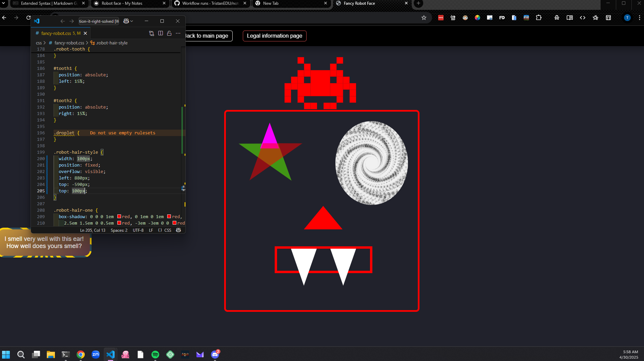The height and width of the screenshot is (361, 644).
Task: Close the fancy-robot.css editor tab
Action: tap(85, 33)
